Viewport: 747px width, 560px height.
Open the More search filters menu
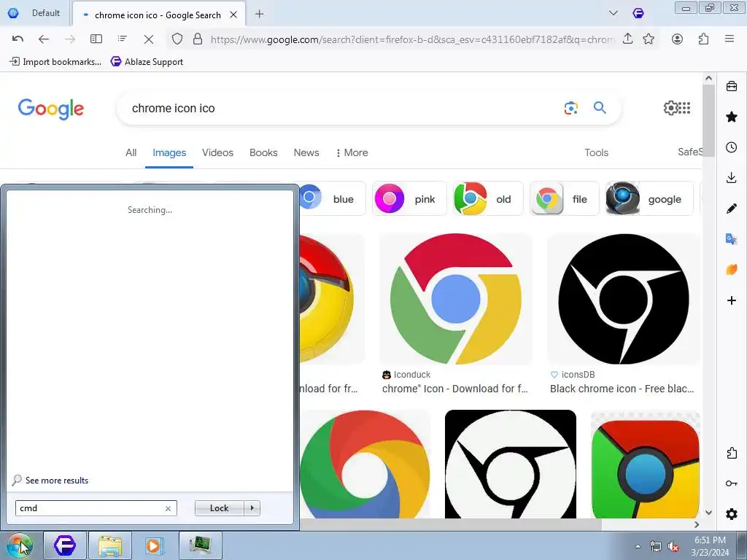coord(352,152)
